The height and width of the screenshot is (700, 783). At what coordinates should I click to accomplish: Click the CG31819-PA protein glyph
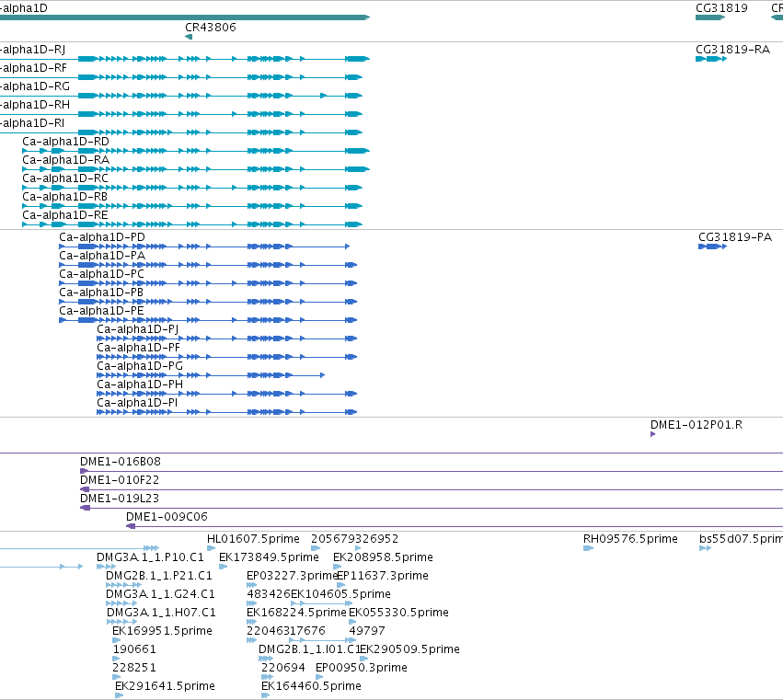tap(712, 247)
